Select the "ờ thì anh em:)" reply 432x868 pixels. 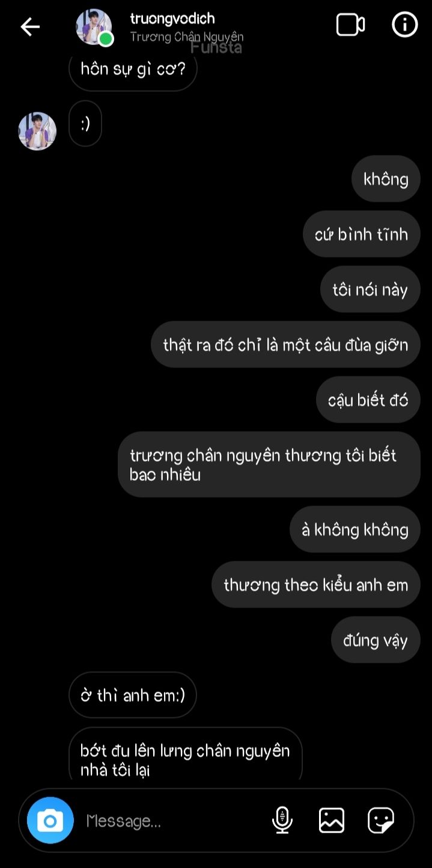pyautogui.click(x=133, y=695)
